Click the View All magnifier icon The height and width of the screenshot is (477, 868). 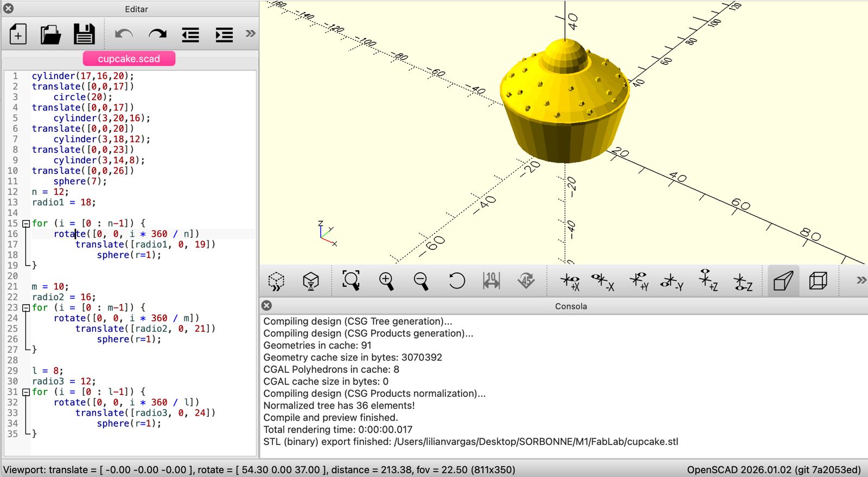[351, 281]
